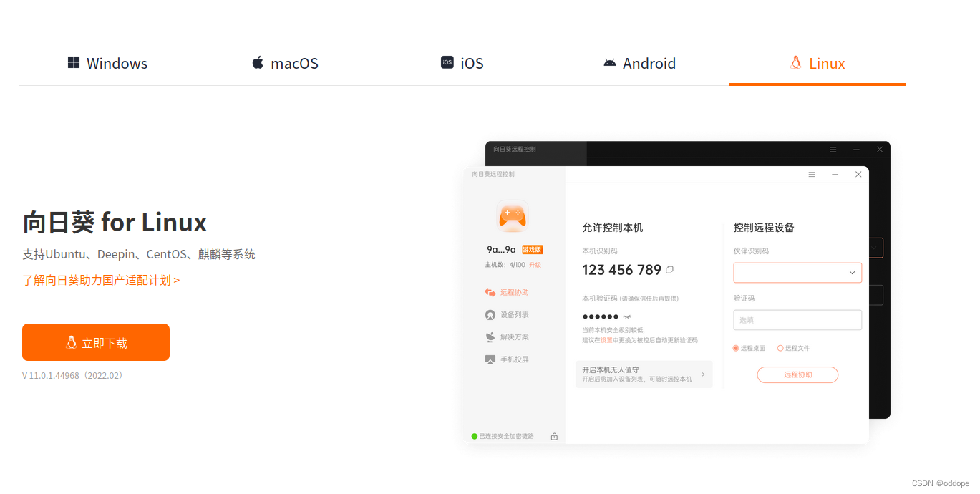Open the 伙伴识别码 dropdown arrow
Image resolution: width=980 pixels, height=494 pixels.
click(853, 273)
